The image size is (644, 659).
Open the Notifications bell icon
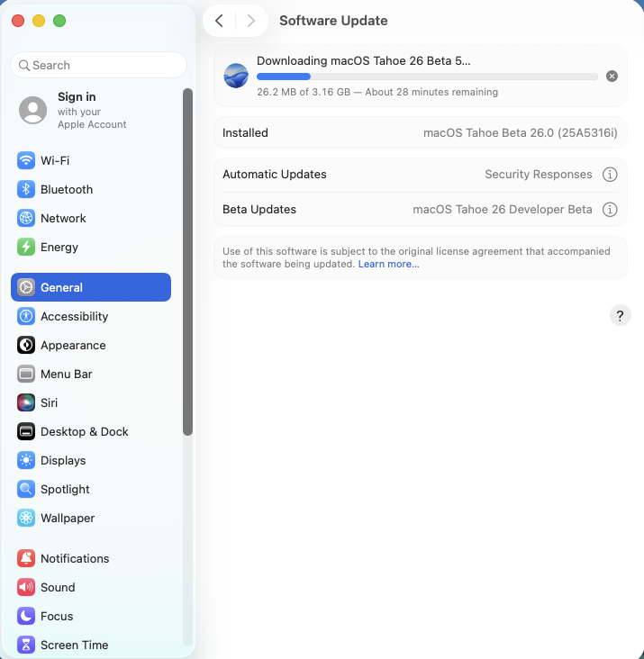[x=26, y=558]
